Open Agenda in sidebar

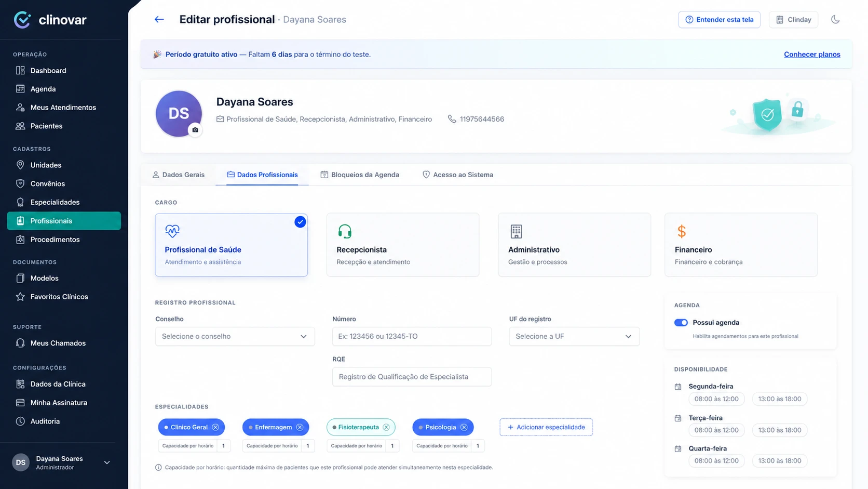coord(64,89)
